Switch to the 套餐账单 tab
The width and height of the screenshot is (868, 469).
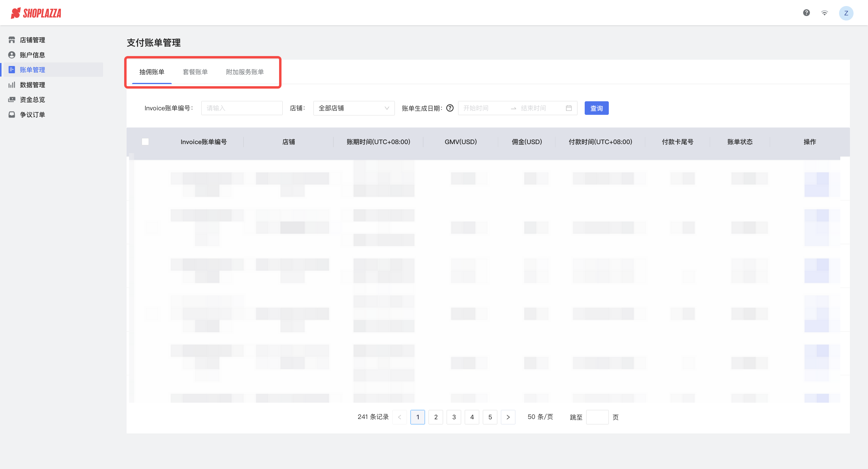click(195, 72)
